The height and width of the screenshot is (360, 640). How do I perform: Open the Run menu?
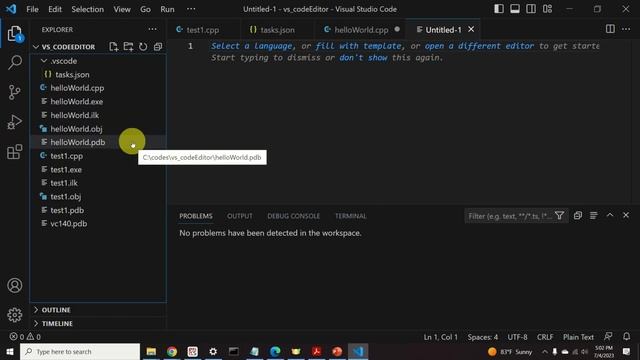pyautogui.click(x=167, y=9)
